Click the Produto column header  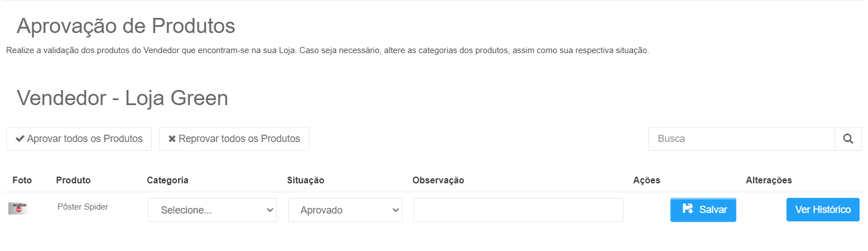[x=73, y=180]
